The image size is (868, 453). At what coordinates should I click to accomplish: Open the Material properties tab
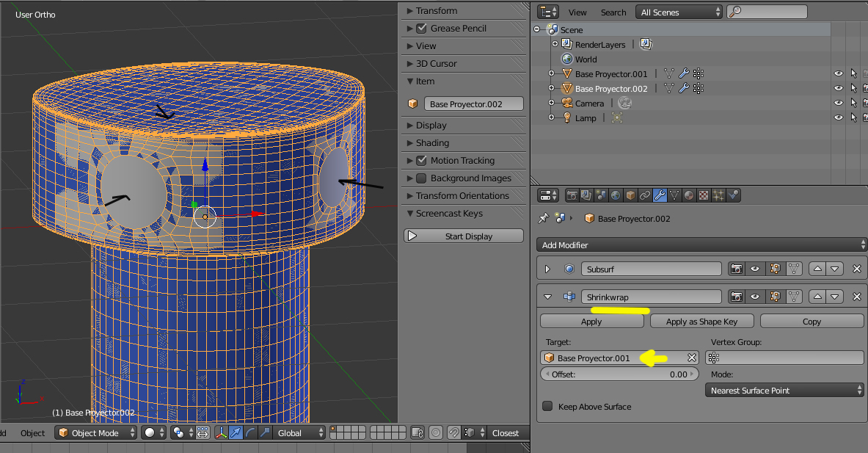coord(689,195)
